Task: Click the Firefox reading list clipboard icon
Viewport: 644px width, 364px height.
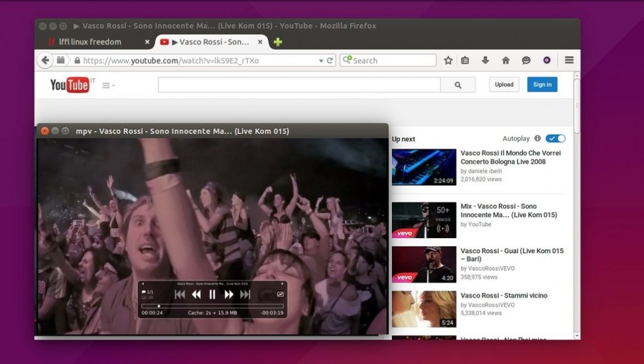Action: 465,60
